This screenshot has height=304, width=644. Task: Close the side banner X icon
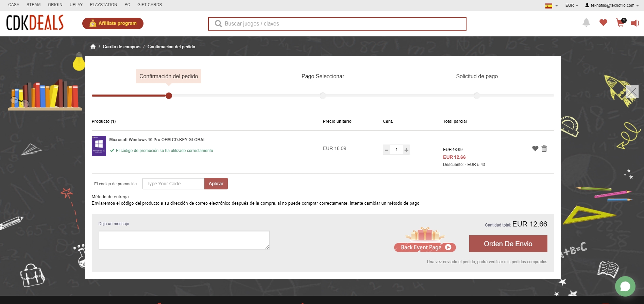632,91
